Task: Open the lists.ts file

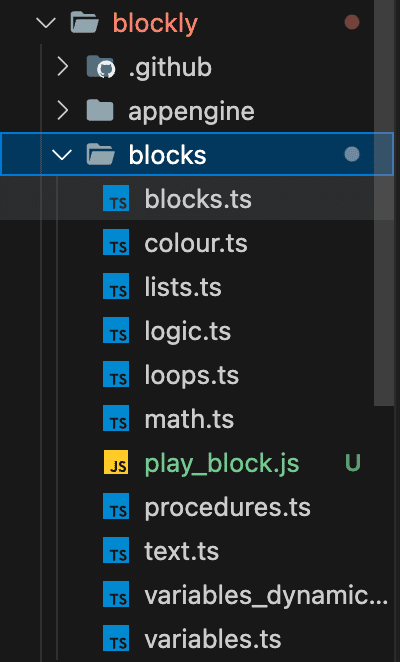Action: (x=182, y=287)
